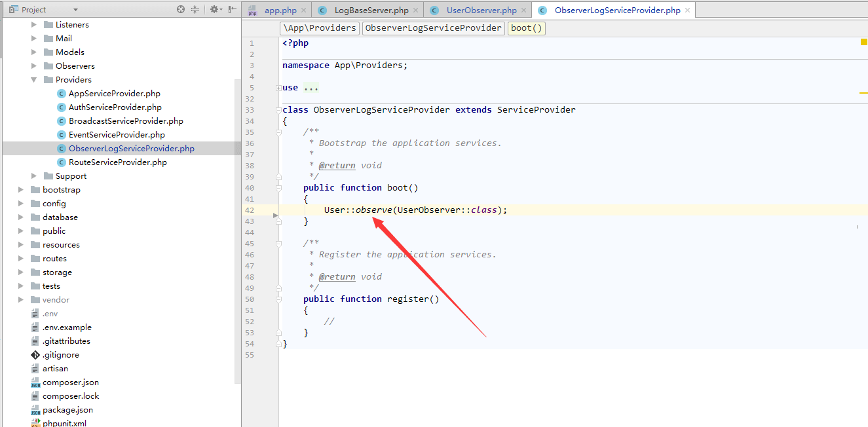The image size is (868, 427).
Task: Fold the boot() docblock comment
Action: tap(278, 132)
